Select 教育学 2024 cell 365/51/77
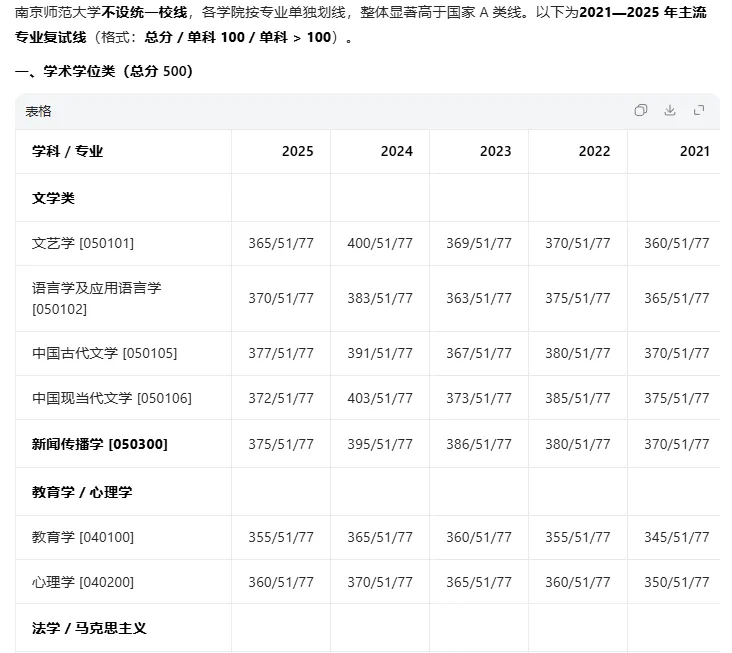The image size is (732, 653). (x=380, y=537)
